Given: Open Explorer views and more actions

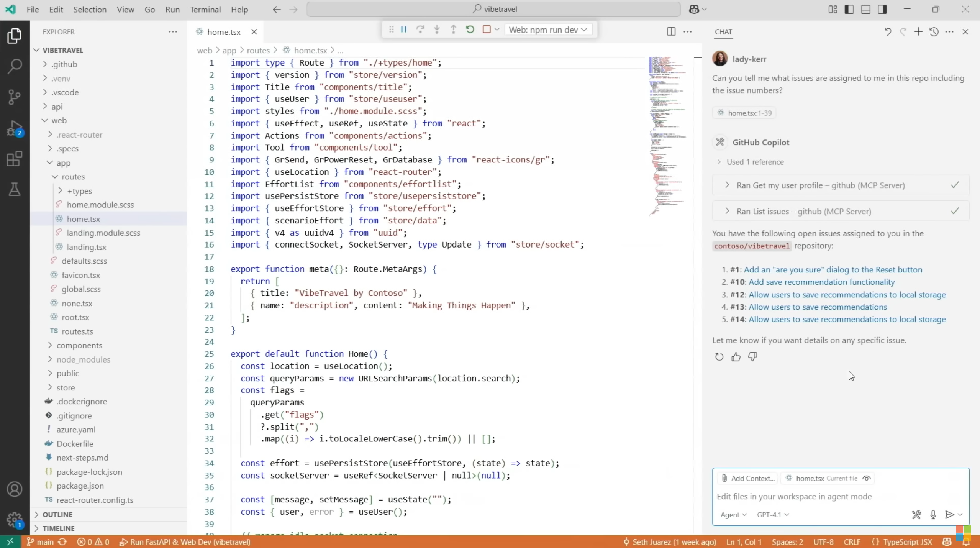Looking at the screenshot, I should click(173, 32).
